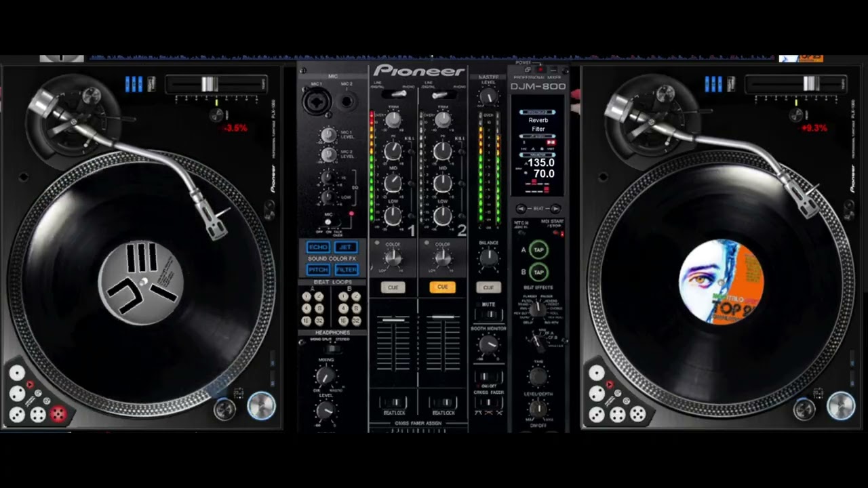Screen dimensions: 868x488
Task: Turn the MASTER LEVEL knob
Action: click(488, 96)
